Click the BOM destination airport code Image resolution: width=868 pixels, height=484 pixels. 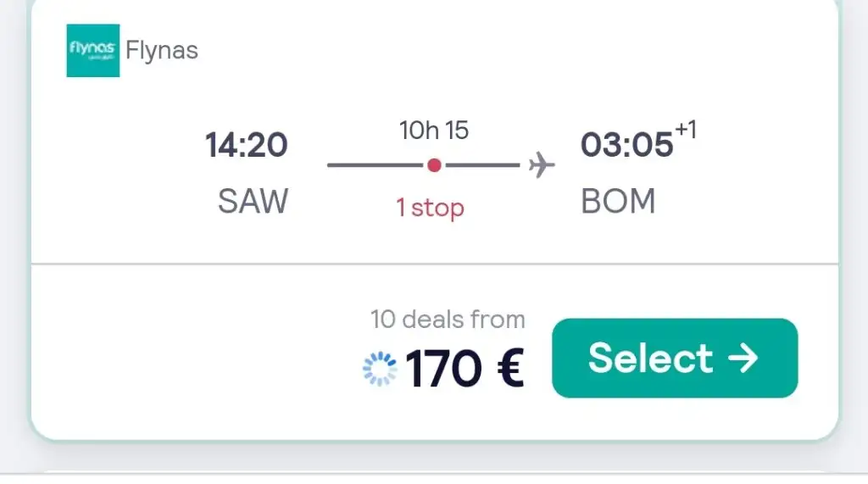pyautogui.click(x=619, y=202)
